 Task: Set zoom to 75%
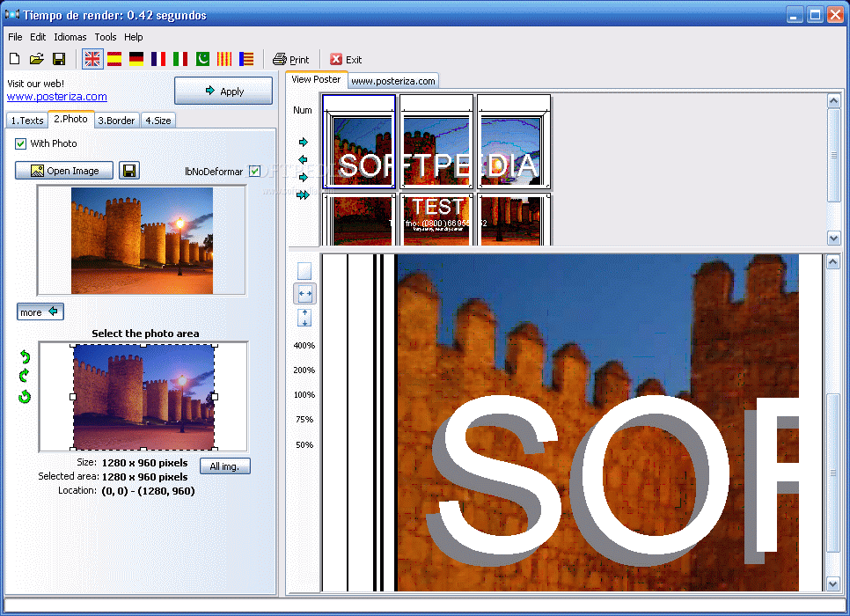point(304,420)
